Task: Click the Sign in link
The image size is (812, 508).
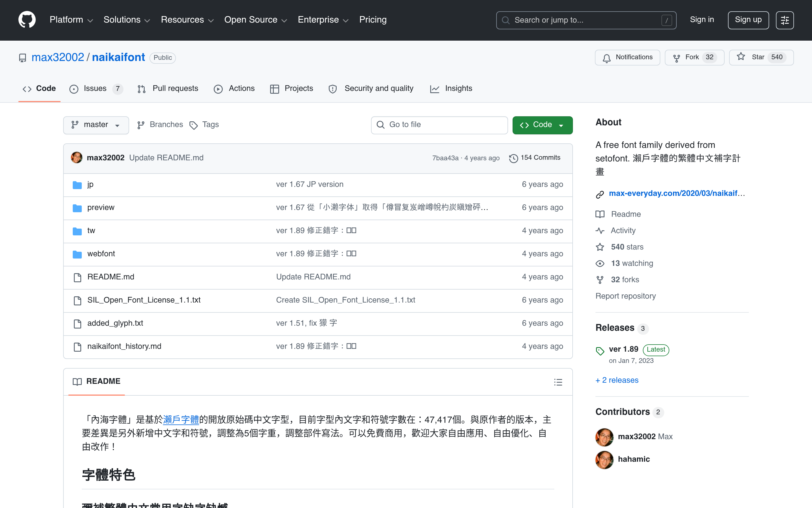Action: click(701, 20)
